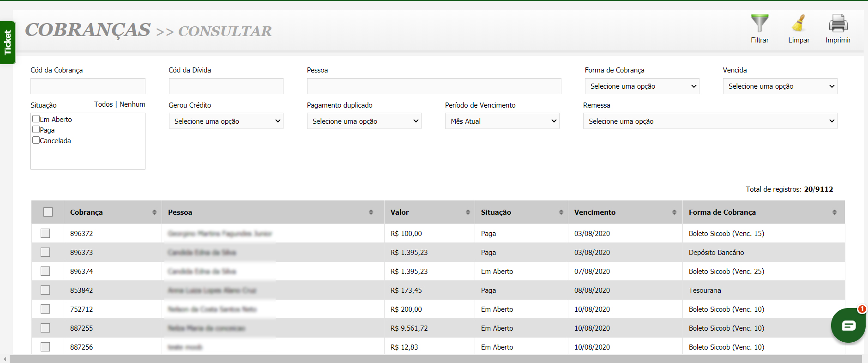This screenshot has height=363, width=868.
Task: Tick the select-all checkbox in table header
Action: click(48, 212)
